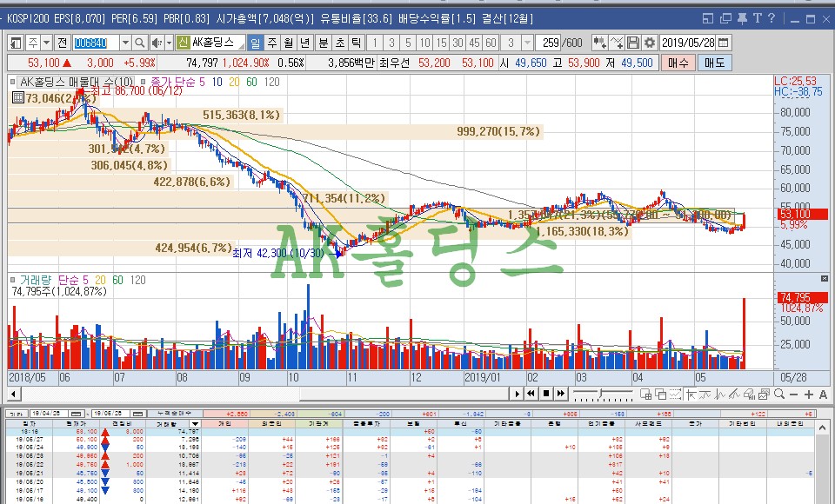Click the date field 2019/05/28
This screenshot has height=504, width=835.
(x=687, y=43)
